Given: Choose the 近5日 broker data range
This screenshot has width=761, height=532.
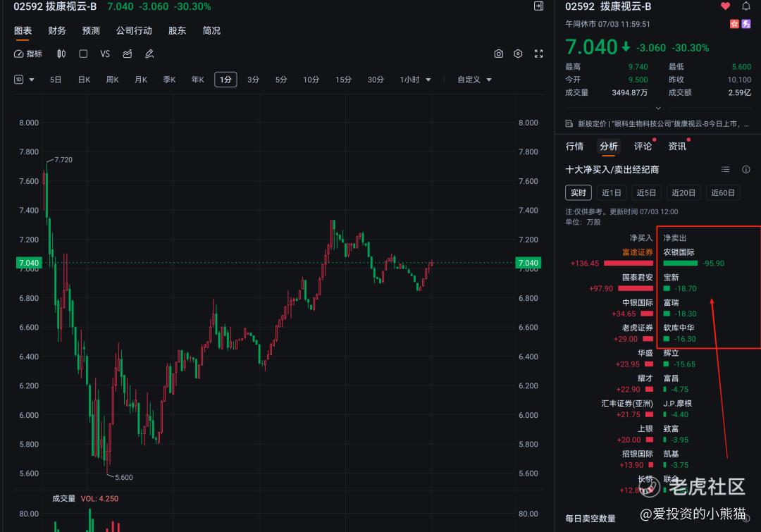Looking at the screenshot, I should click(x=646, y=192).
